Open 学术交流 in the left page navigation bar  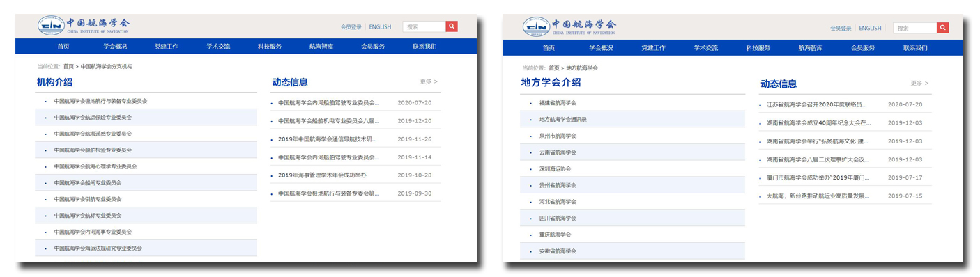(218, 47)
